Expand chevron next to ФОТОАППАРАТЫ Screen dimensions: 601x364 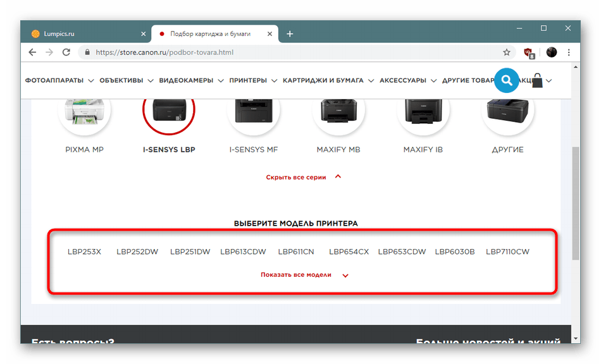[x=91, y=81]
